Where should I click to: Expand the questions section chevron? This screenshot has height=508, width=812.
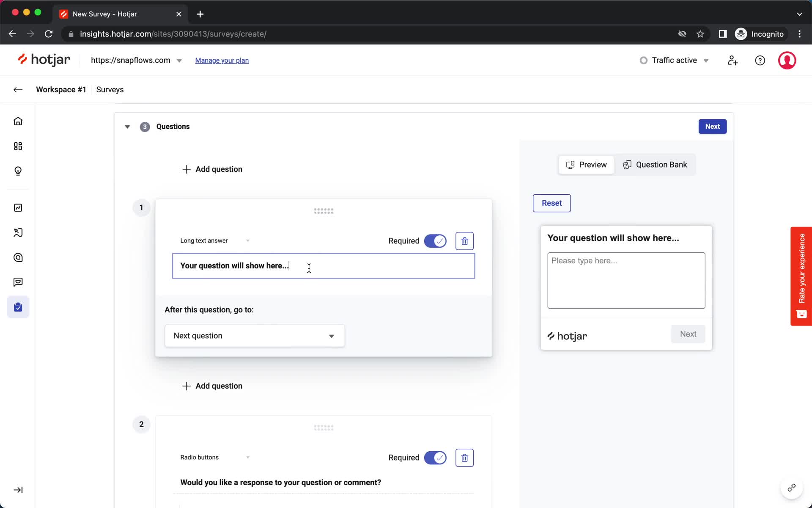(127, 127)
